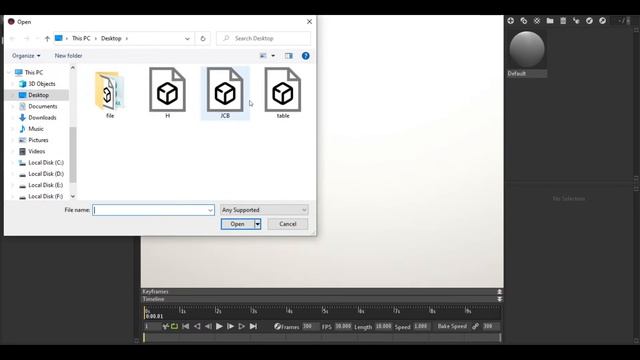The width and height of the screenshot is (640, 360).
Task: Expand the File name dropdown arrow
Action: [x=210, y=210]
